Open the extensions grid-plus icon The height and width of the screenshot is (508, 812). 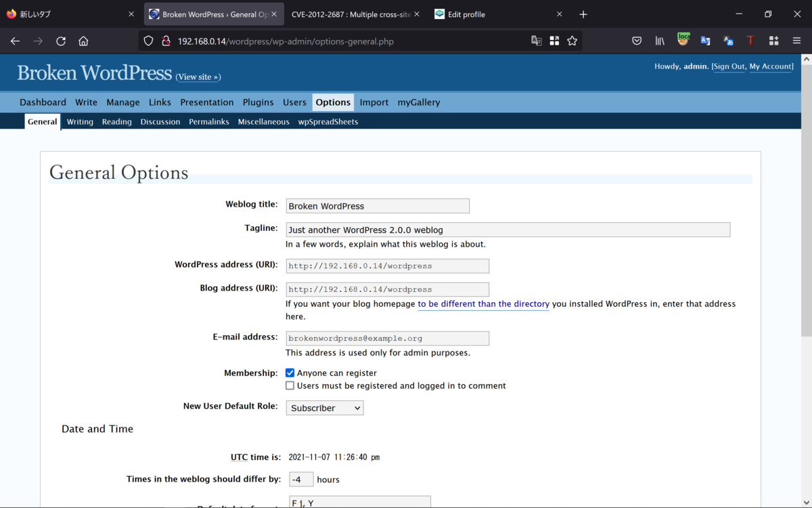point(773,41)
